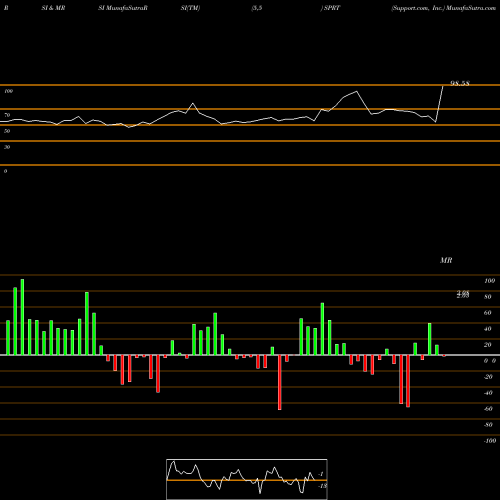The width and height of the screenshot is (500, 500).
Task: Click the -20 label on MR right axis
Action: point(488,377)
